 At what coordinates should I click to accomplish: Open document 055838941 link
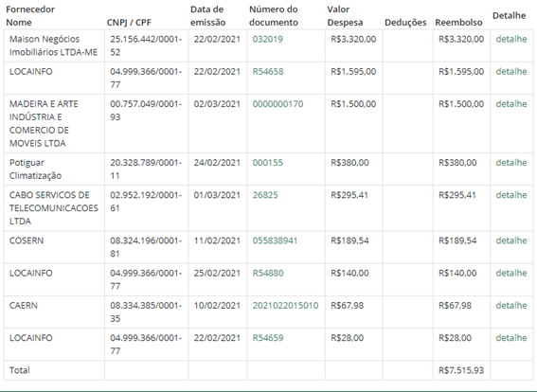275,241
